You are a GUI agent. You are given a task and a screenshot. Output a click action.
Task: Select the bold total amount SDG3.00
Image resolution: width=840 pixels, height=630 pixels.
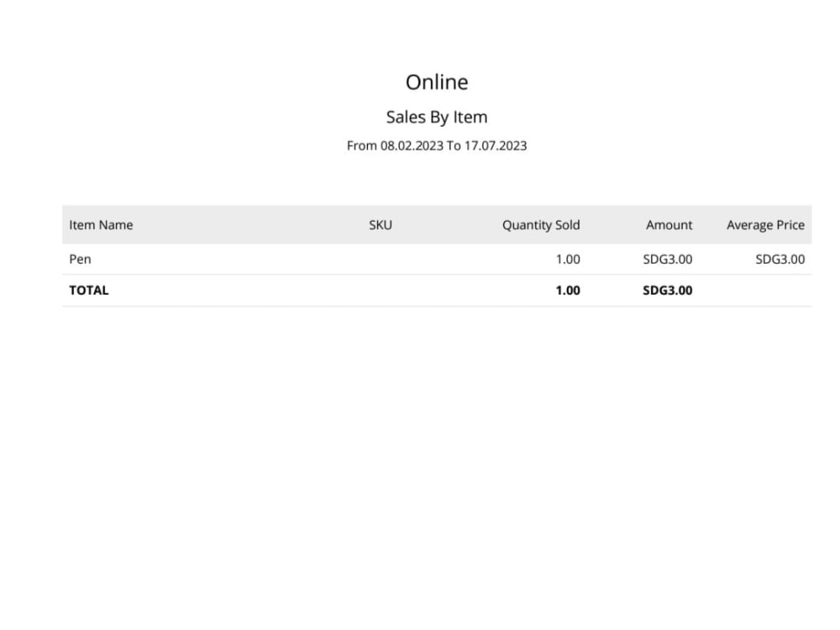668,291
